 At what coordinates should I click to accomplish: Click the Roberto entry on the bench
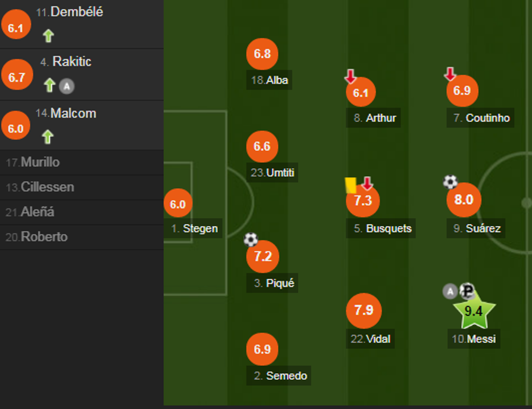click(36, 237)
